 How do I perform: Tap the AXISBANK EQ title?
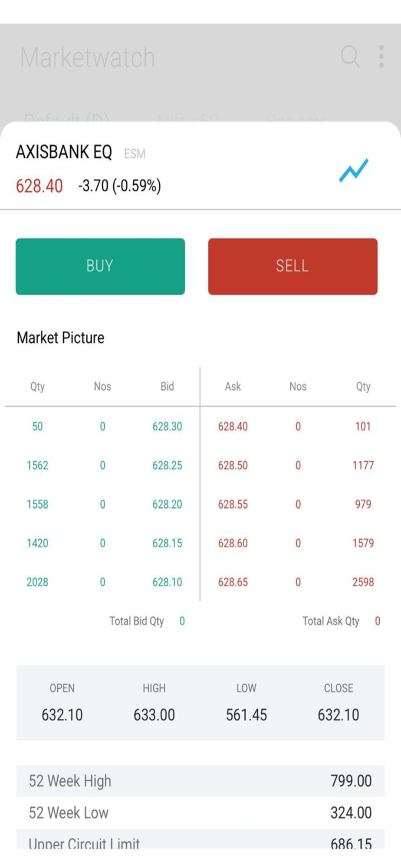tap(64, 152)
